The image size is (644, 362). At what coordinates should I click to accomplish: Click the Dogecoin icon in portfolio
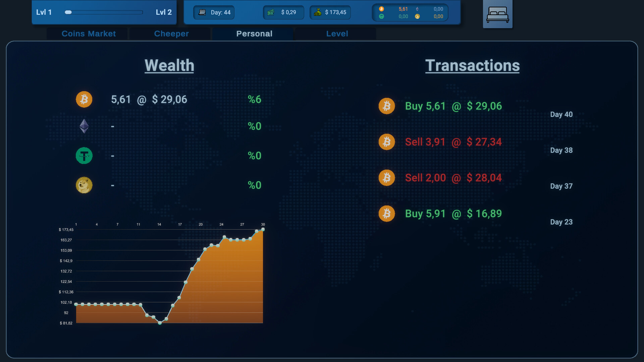coord(84,185)
